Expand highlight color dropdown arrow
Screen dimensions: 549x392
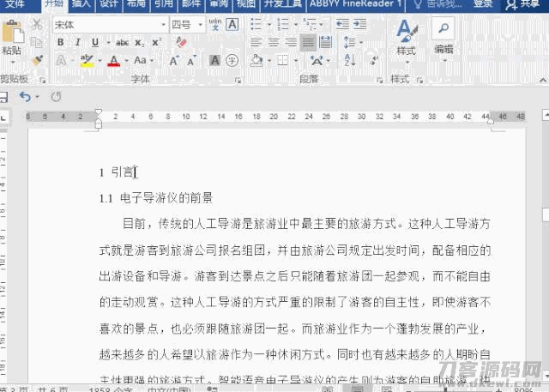click(x=100, y=61)
